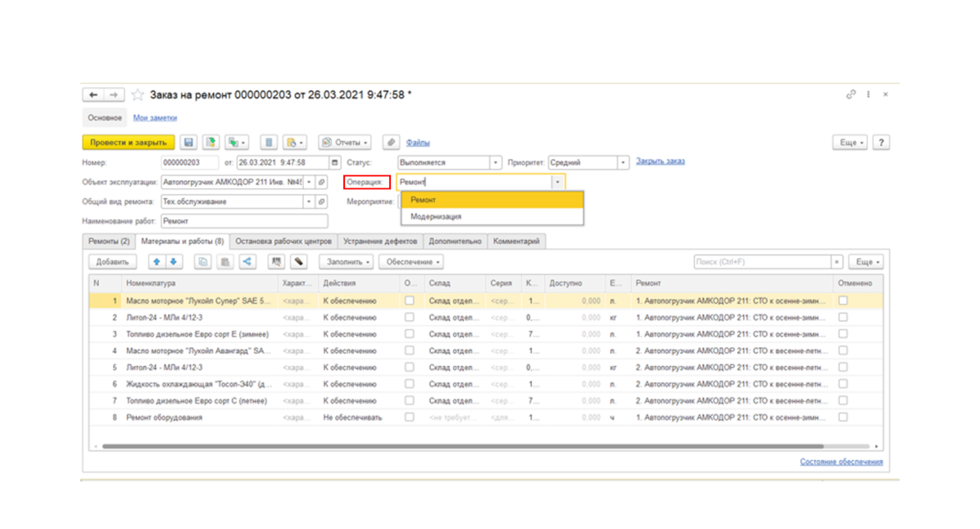Click the horizontal scrollbar under the table

click(462, 446)
